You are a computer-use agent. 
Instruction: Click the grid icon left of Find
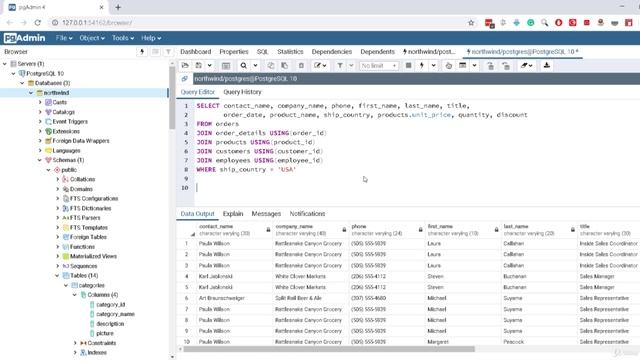(226, 66)
